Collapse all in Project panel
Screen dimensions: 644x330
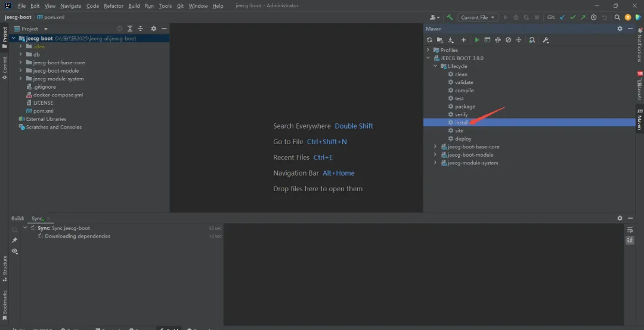coord(141,29)
